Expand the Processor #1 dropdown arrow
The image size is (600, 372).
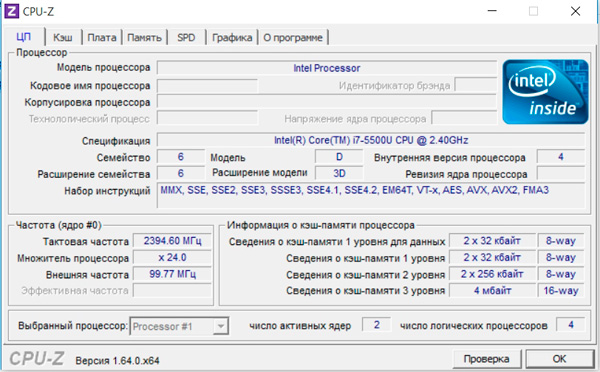pos(221,326)
